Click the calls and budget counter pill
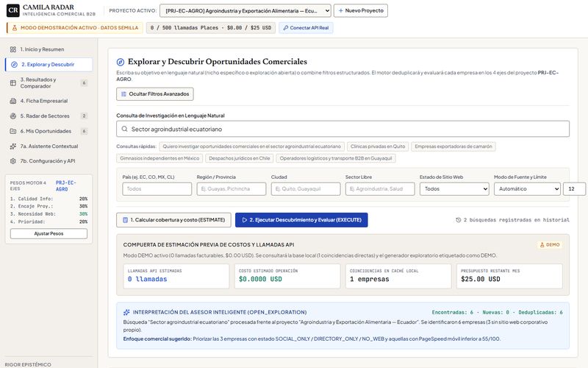 (x=211, y=28)
